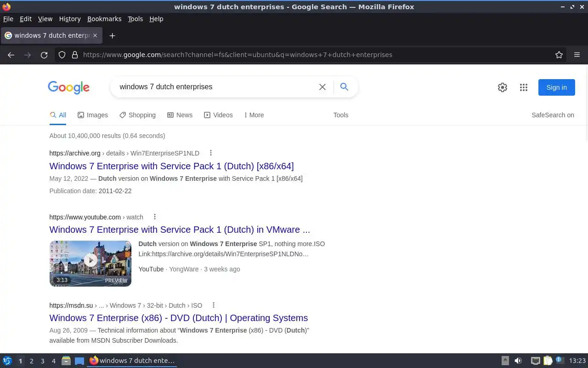Show desktop from taskbar icon
Viewport: 588px width, 368px height.
pos(79,361)
